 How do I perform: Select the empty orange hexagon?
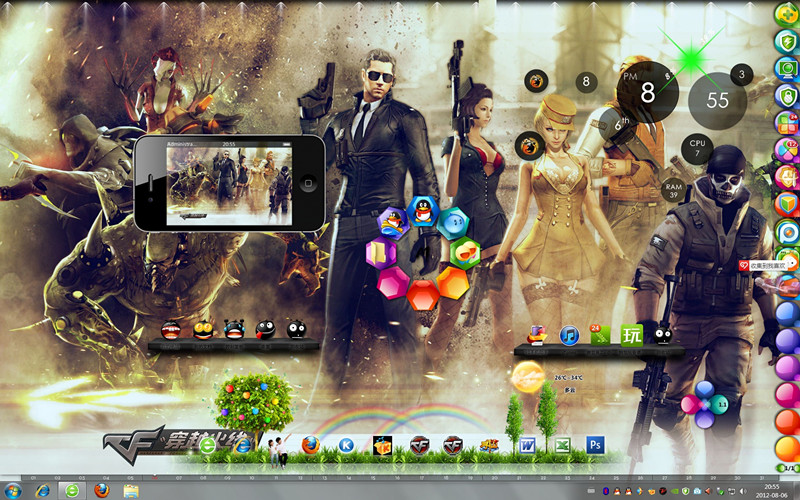453,283
